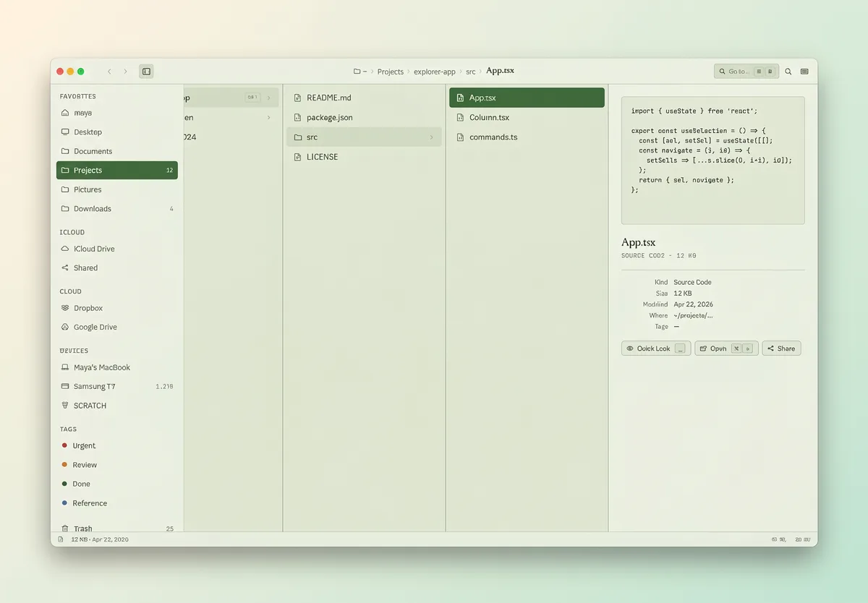Jump to explorer-app in the breadcrumb
The image size is (868, 603).
click(x=435, y=72)
